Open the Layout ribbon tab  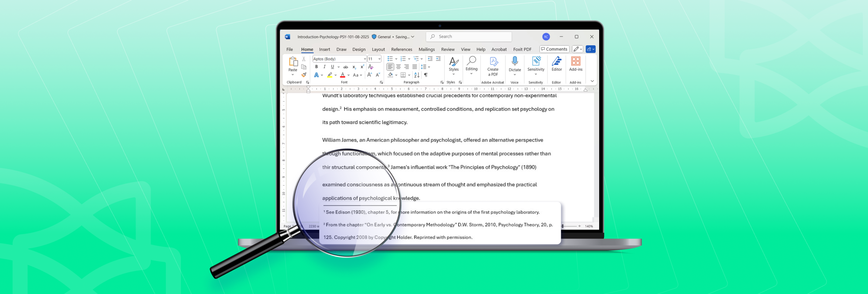tap(378, 49)
